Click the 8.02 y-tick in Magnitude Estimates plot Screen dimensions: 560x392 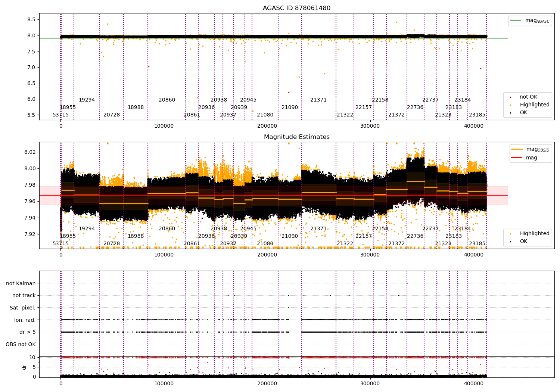(30, 152)
